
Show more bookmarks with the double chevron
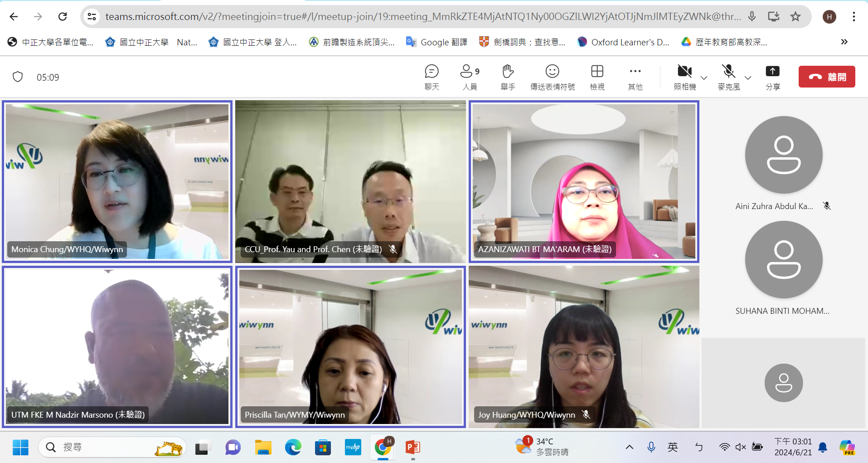coord(844,42)
